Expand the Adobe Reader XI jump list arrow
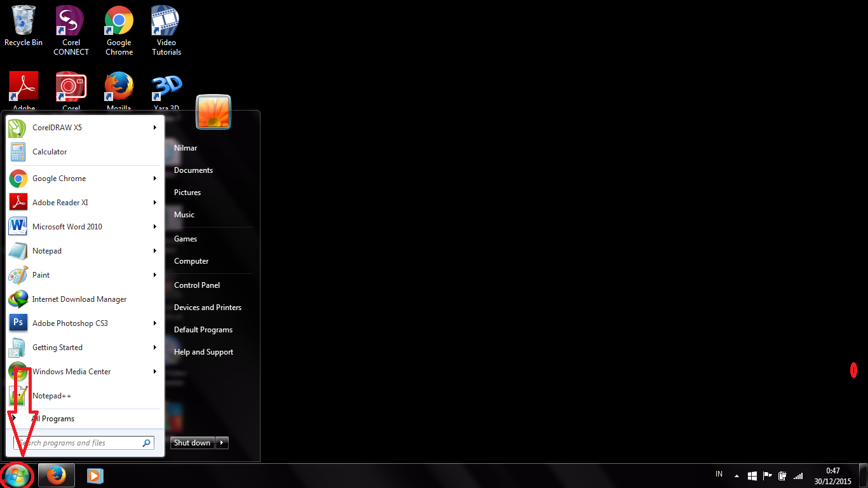 [x=154, y=203]
